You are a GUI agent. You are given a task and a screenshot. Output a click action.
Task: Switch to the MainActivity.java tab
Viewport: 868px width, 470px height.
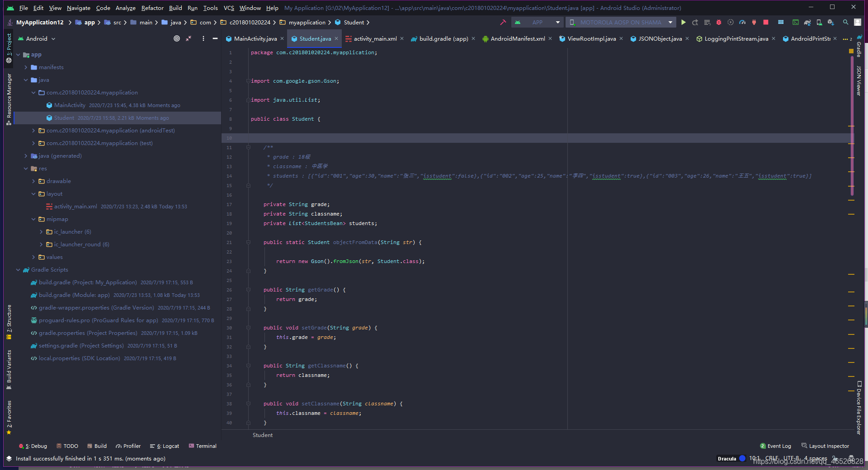(255, 39)
